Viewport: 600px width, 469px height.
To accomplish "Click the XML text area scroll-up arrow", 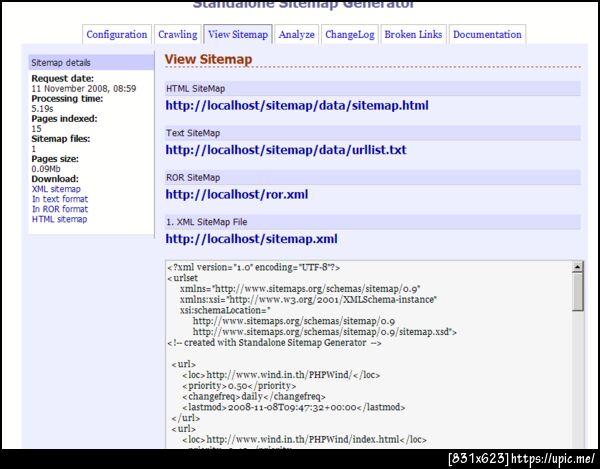I will [578, 267].
